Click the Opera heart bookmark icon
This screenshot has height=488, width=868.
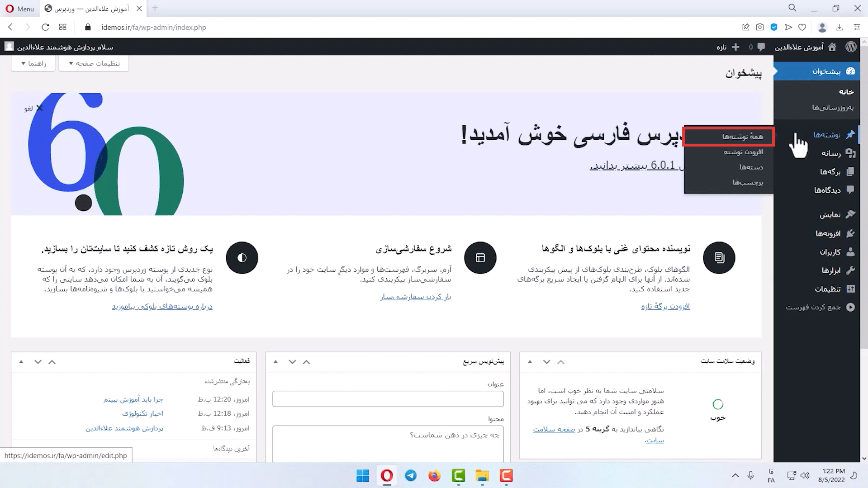pos(802,27)
